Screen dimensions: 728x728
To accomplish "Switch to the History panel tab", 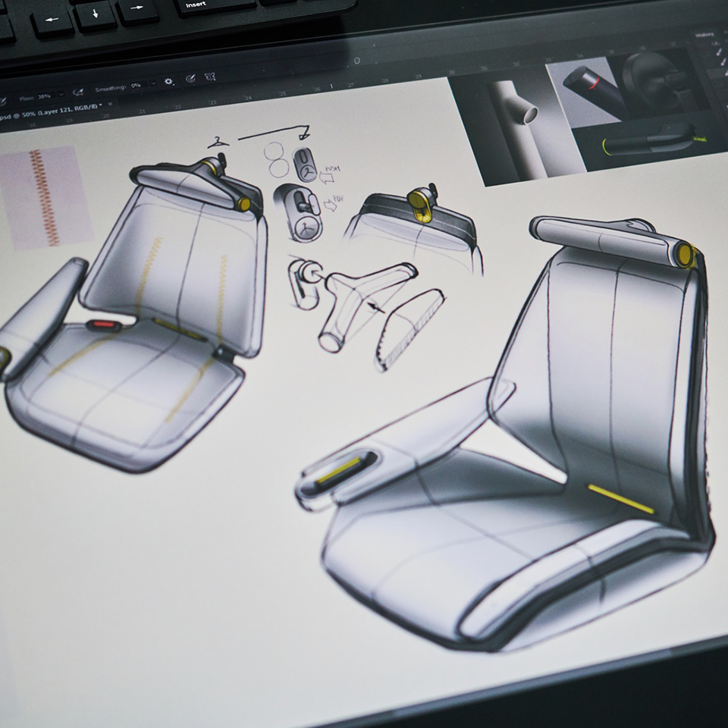I will tap(705, 35).
